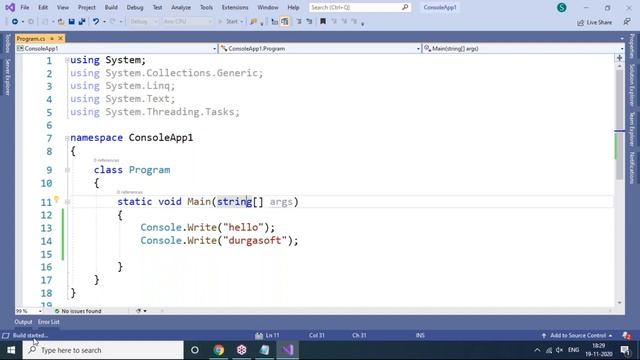Expand the Toolbox side panel

(x=7, y=44)
